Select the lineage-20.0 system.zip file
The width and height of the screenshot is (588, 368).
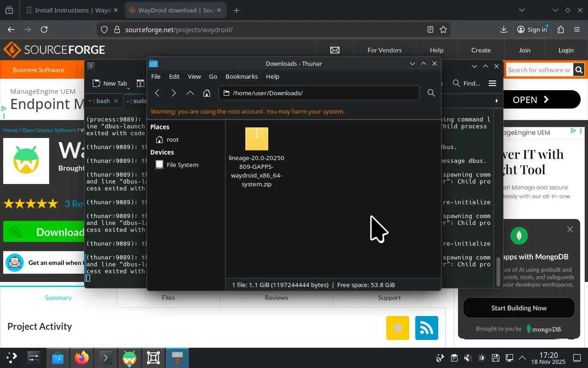pyautogui.click(x=256, y=158)
